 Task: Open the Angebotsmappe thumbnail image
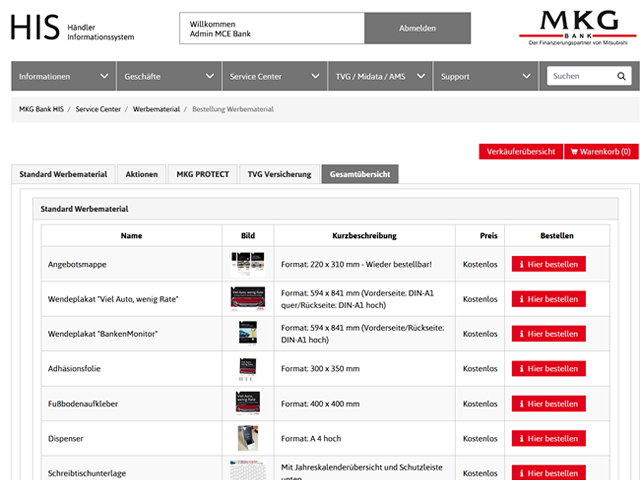pos(248,264)
